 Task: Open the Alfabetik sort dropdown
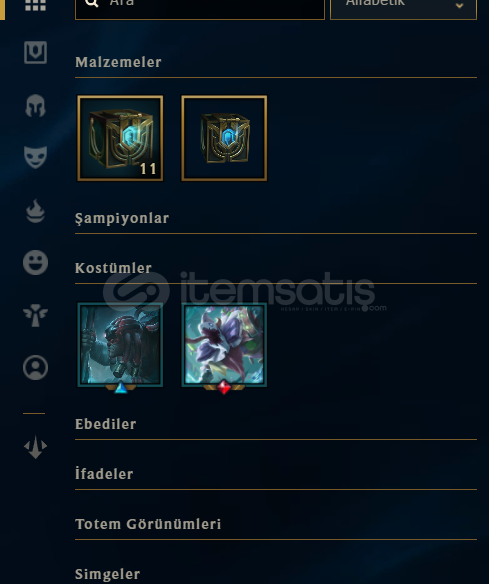[403, 7]
